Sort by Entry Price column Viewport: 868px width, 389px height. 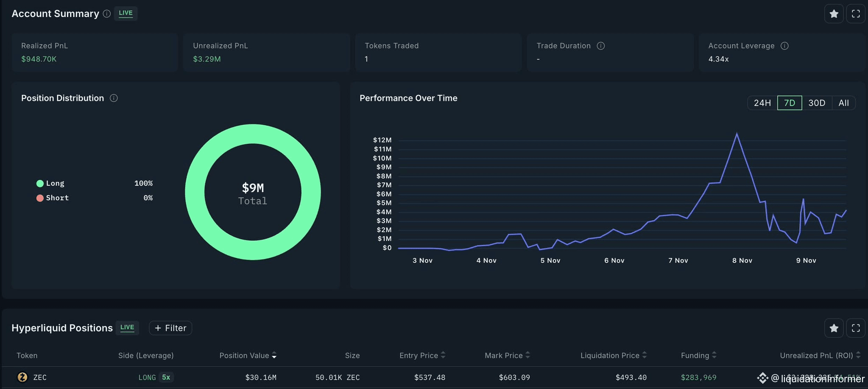point(422,355)
